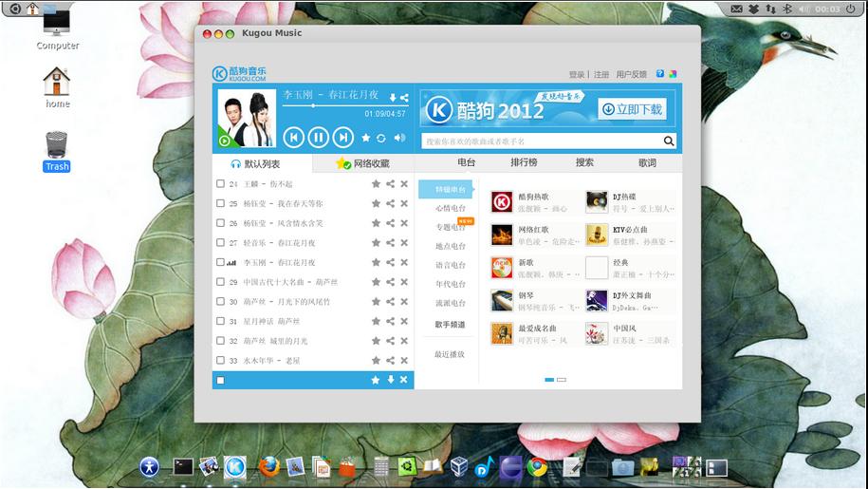The height and width of the screenshot is (489, 868).
Task: Tick the checkbox for song 31
Action: [220, 321]
